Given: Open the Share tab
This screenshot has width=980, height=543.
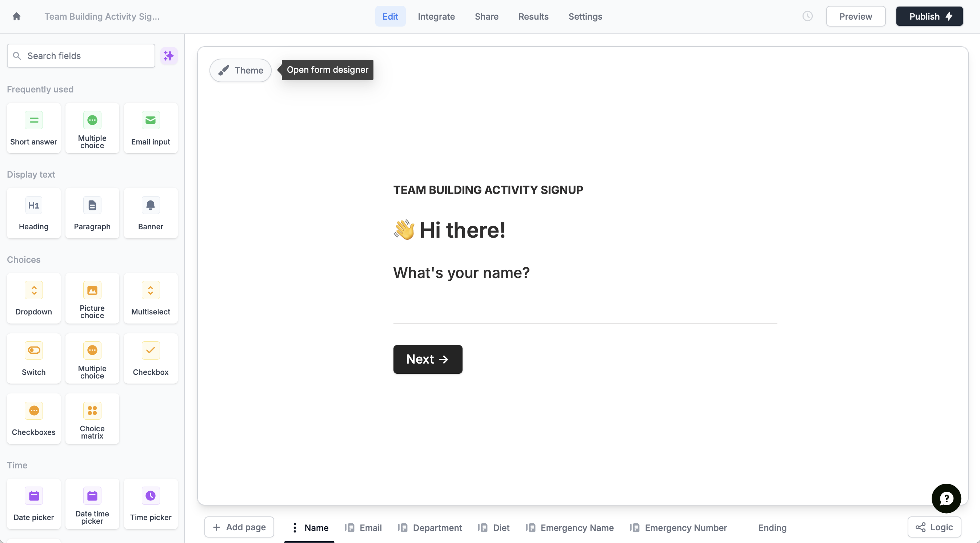Looking at the screenshot, I should point(486,16).
